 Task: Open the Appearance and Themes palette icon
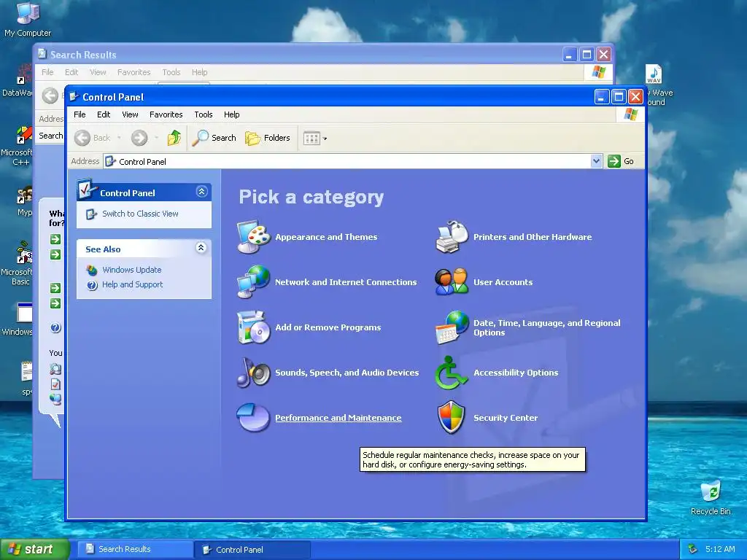tap(253, 237)
